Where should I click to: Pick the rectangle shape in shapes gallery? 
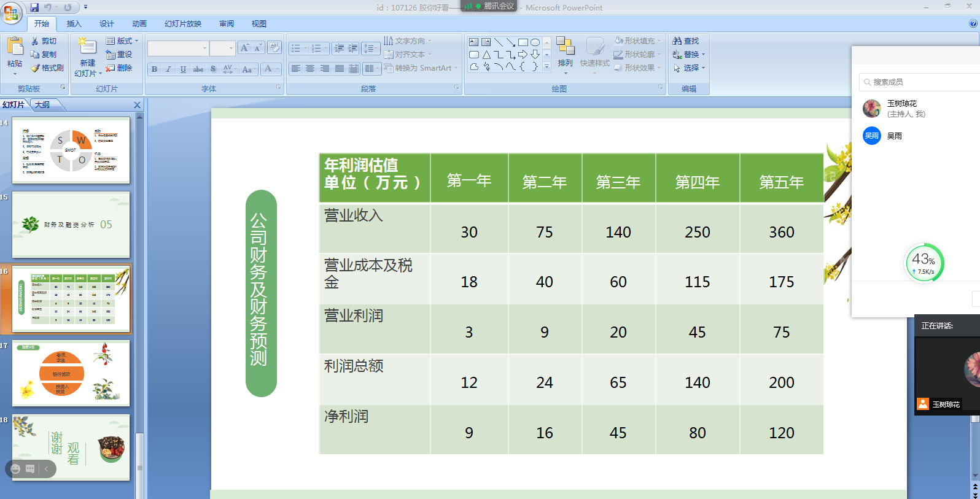pos(523,42)
